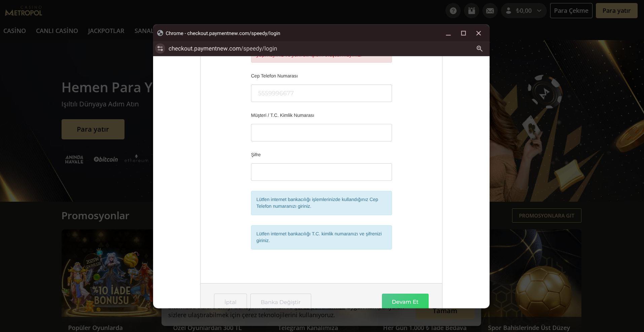Click the Bitcoin payment logo
The width and height of the screenshot is (644, 332).
[x=106, y=159]
